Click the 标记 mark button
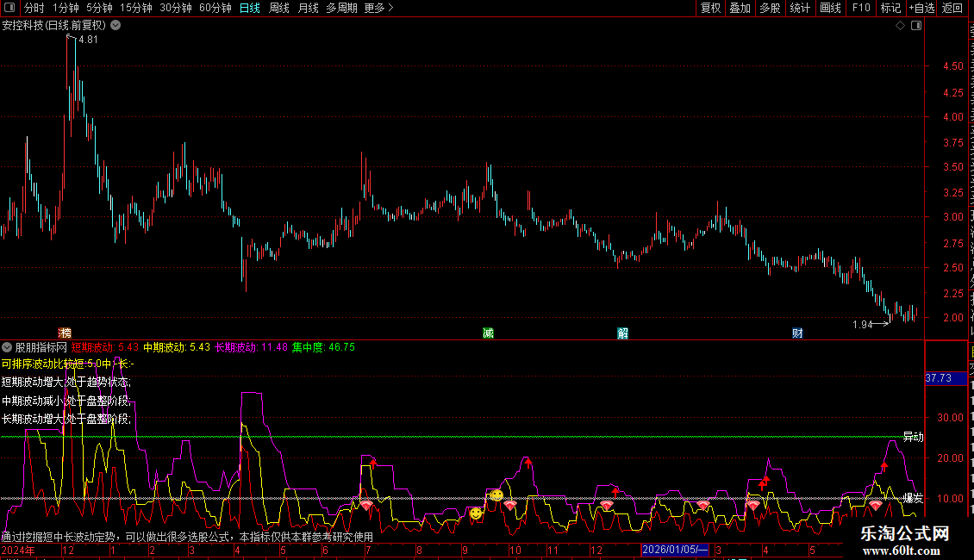This screenshot has height=560, width=974. click(890, 8)
